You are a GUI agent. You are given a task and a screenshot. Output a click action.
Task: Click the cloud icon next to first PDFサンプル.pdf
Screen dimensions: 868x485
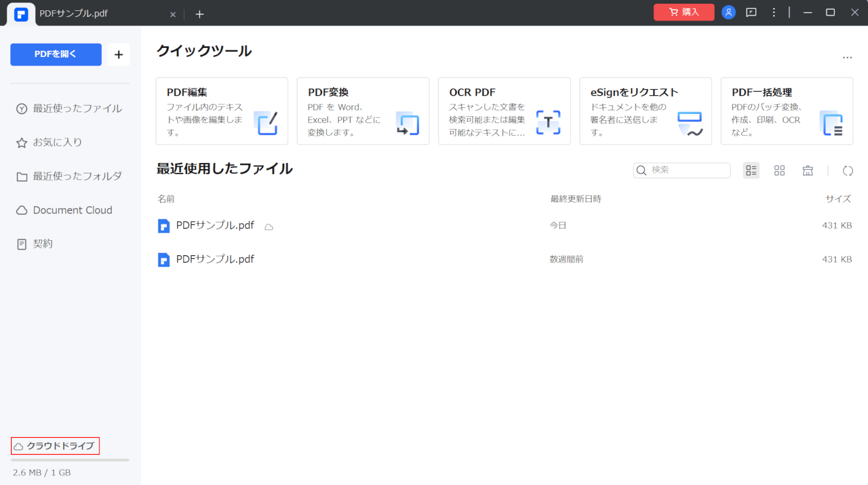tap(269, 227)
